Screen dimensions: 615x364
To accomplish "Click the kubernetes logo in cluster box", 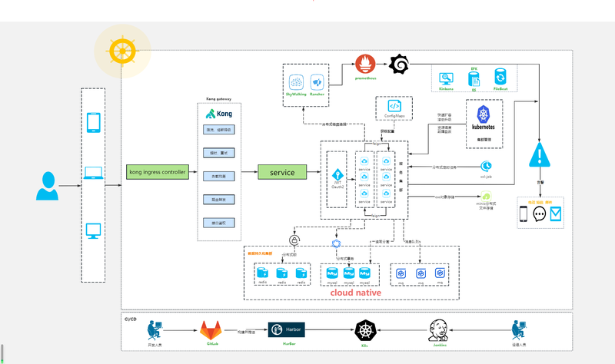I will pos(484,114).
